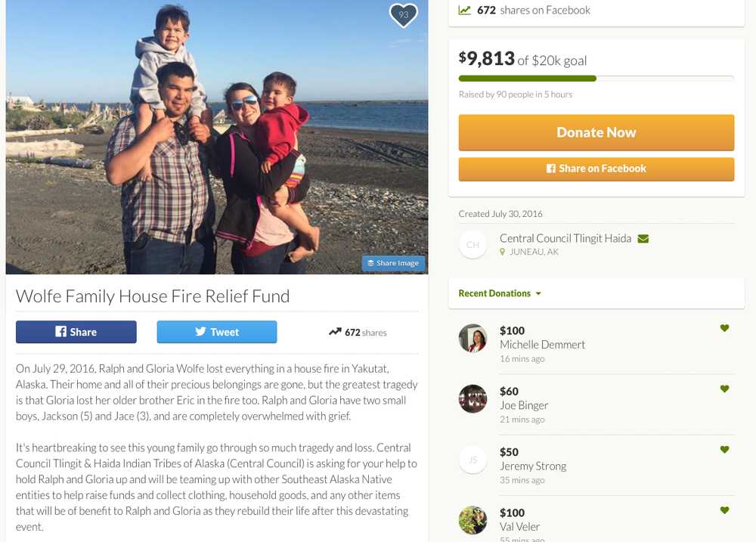Click the blue Facebook Share button
Viewport: 756px width, 542px height.
pyautogui.click(x=76, y=332)
